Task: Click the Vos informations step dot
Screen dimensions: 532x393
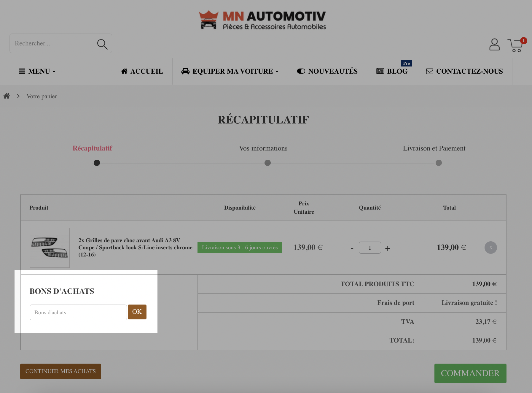Action: coord(267,163)
